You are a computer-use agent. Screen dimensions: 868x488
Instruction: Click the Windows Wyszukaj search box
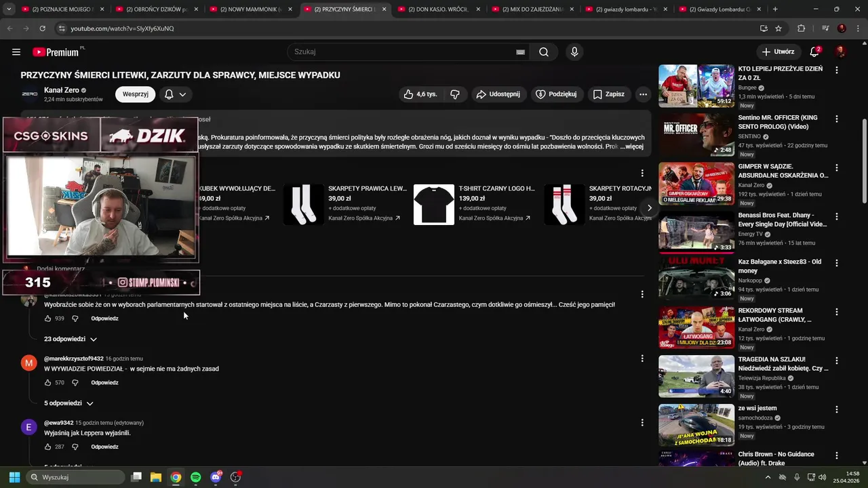75,477
